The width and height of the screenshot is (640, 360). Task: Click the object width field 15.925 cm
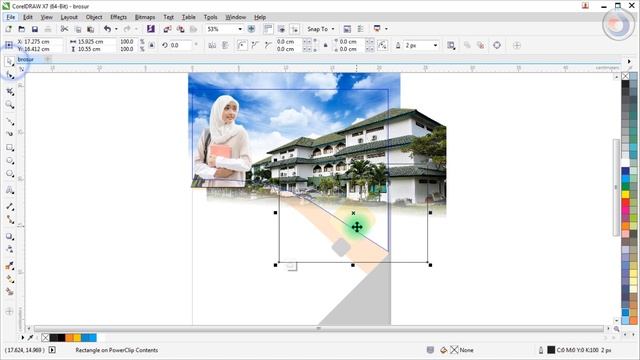tap(97, 42)
